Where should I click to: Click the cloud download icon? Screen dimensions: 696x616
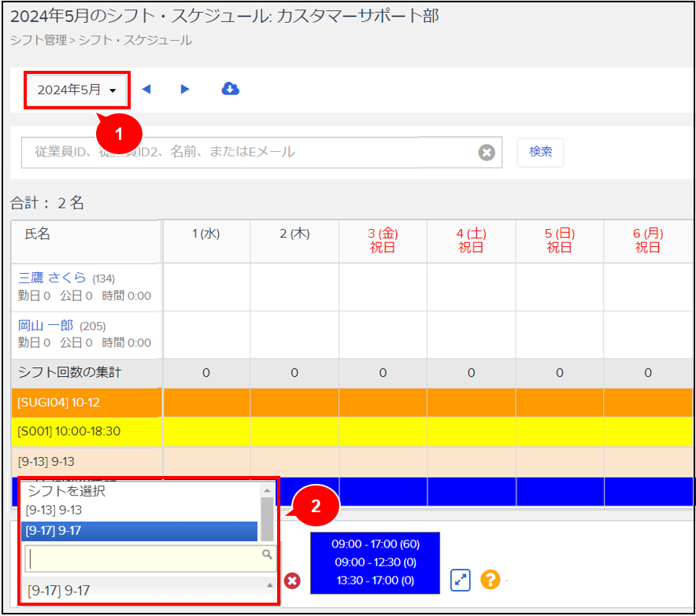pos(230,89)
